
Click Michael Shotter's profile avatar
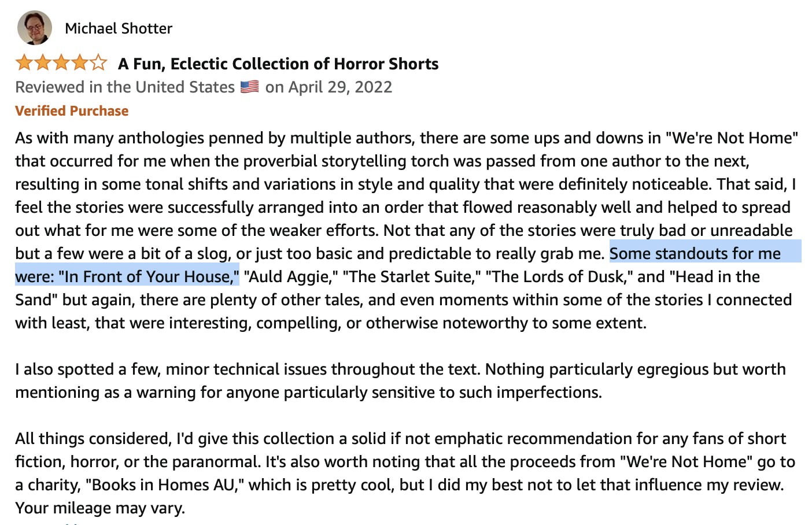[x=35, y=28]
